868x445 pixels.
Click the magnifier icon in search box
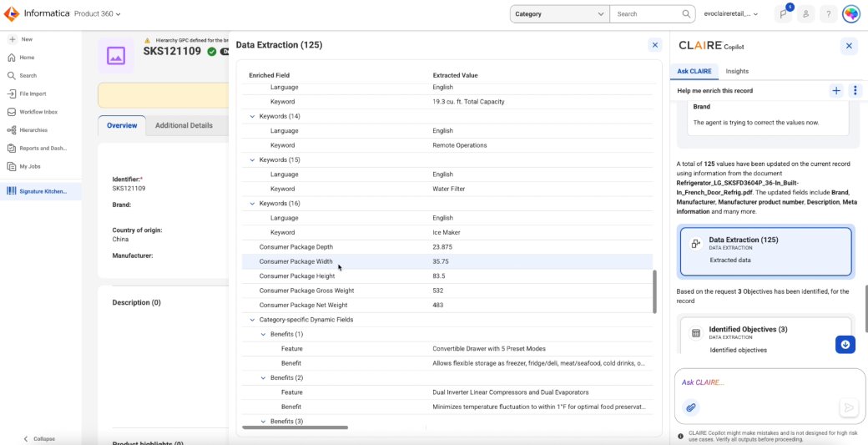(x=686, y=14)
